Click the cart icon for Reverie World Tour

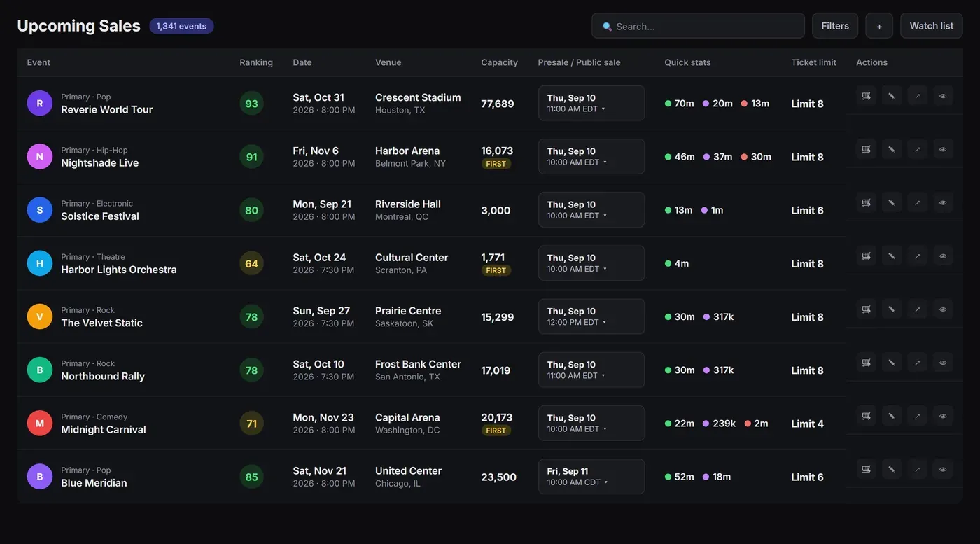866,96
